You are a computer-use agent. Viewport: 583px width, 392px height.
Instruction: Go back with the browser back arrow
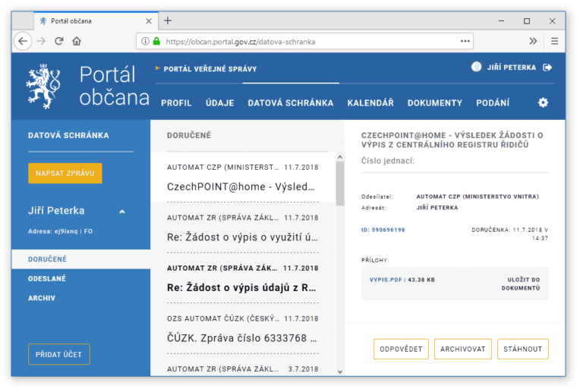pyautogui.click(x=23, y=41)
